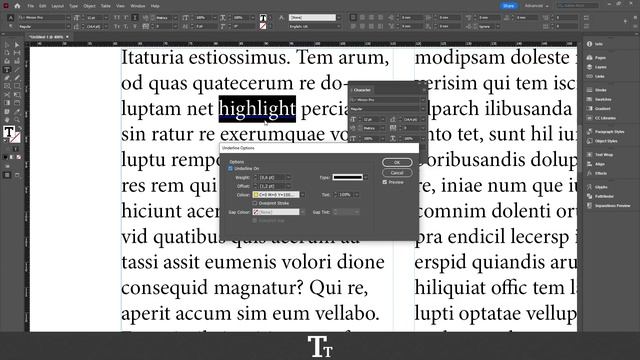Select the Zoom tool in toolbox
The width and height of the screenshot is (640, 360).
[17, 120]
